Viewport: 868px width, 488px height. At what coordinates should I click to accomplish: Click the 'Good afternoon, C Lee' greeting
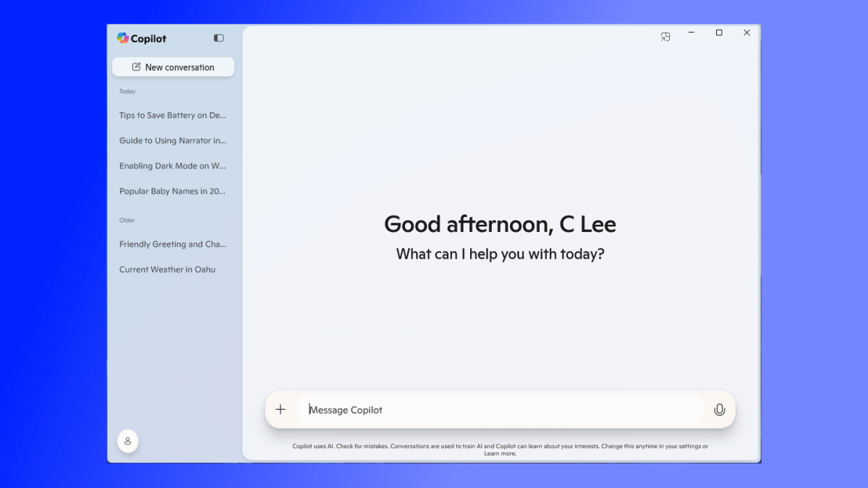(x=500, y=224)
